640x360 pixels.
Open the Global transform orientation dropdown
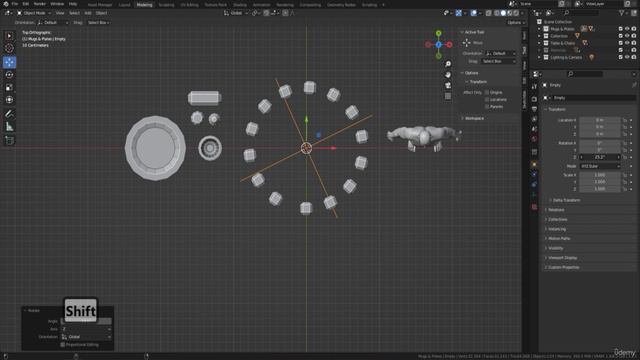(x=236, y=13)
